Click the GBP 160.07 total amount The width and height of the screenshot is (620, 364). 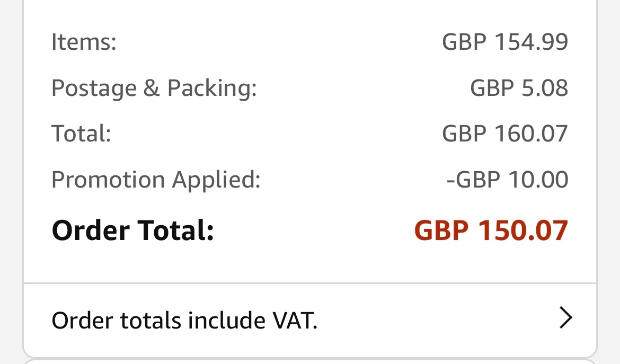[x=505, y=133]
